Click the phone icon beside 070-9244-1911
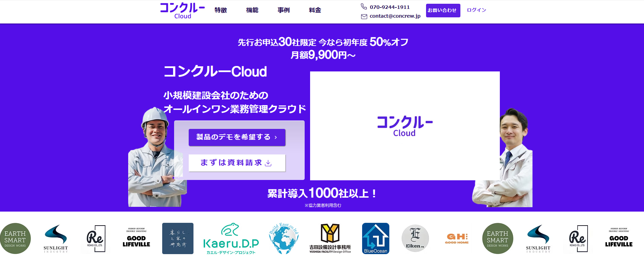The height and width of the screenshot is (265, 644). [364, 7]
